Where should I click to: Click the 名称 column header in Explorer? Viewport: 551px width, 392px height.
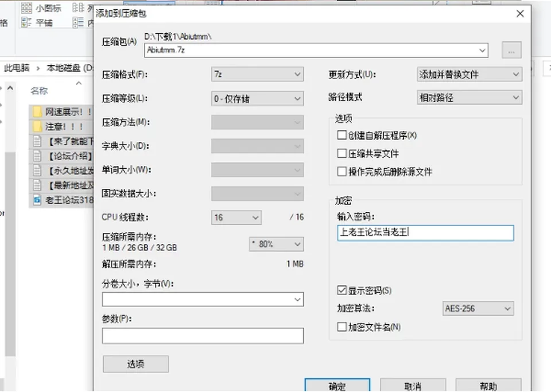pos(39,91)
